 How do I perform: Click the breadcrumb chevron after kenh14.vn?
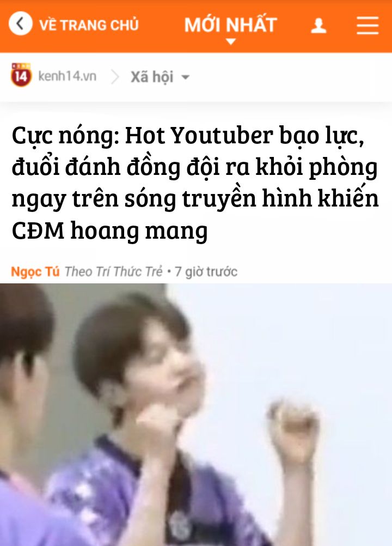point(114,77)
